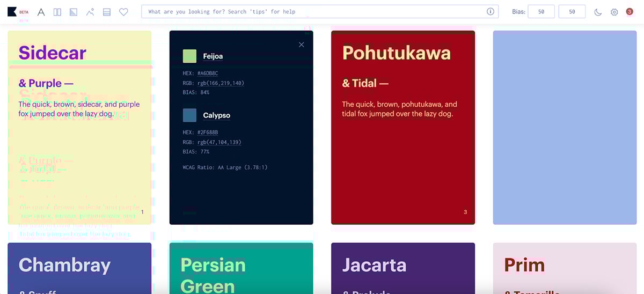
Task: Select the landscape image view icon
Action: [90, 12]
